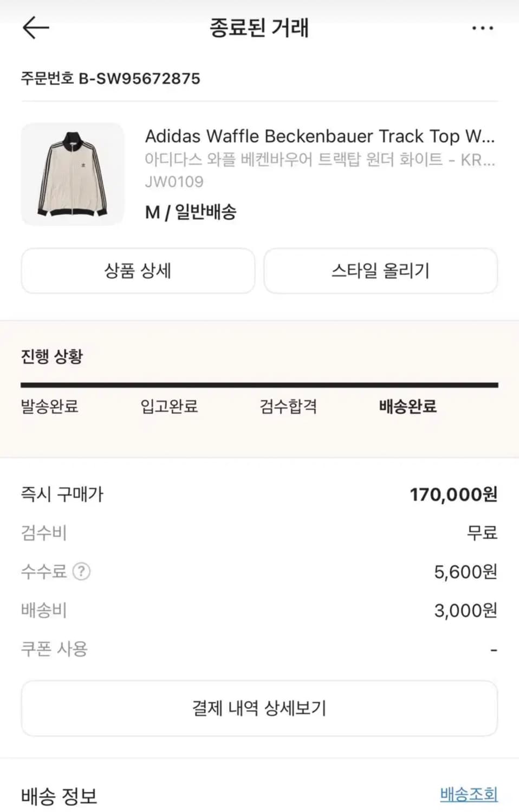Select the 검수합격 progress step
Image resolution: width=519 pixels, height=812 pixels.
[288, 406]
